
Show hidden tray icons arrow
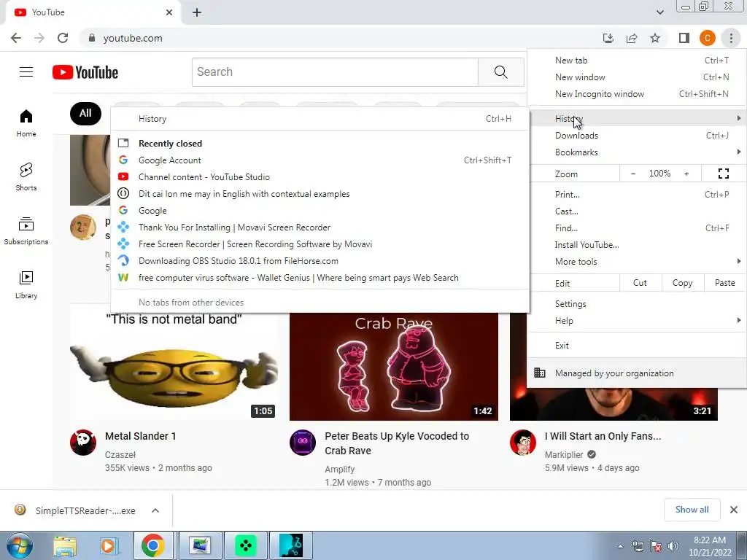tap(620, 546)
